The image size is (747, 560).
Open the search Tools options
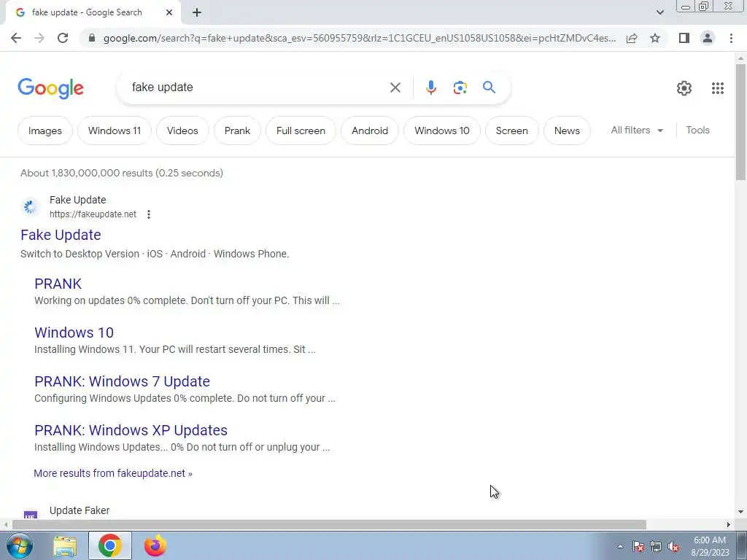point(697,130)
